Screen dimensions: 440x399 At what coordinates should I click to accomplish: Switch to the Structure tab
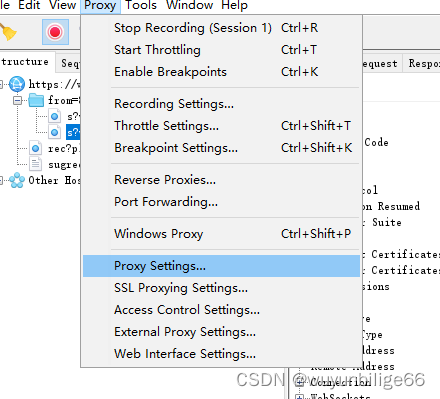[25, 62]
